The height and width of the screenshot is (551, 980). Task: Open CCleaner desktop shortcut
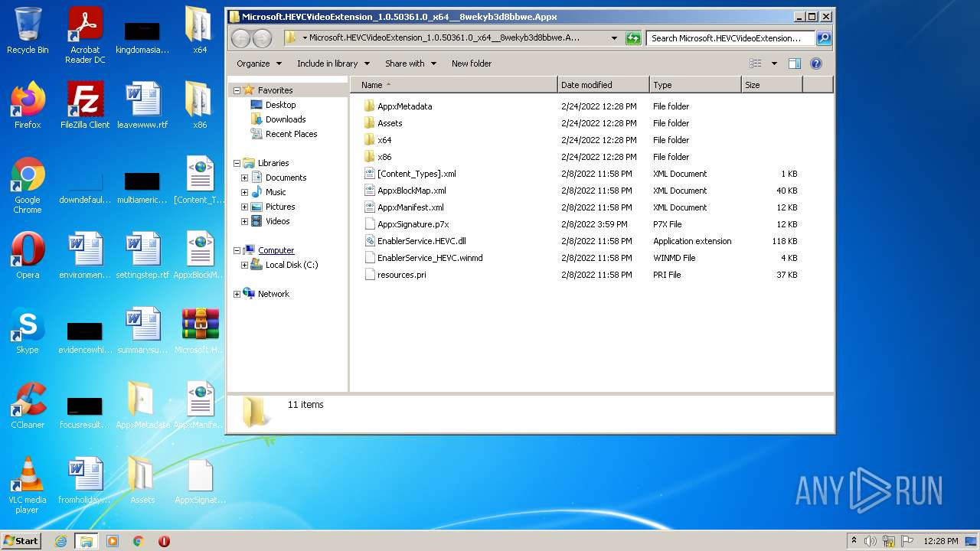pos(28,406)
